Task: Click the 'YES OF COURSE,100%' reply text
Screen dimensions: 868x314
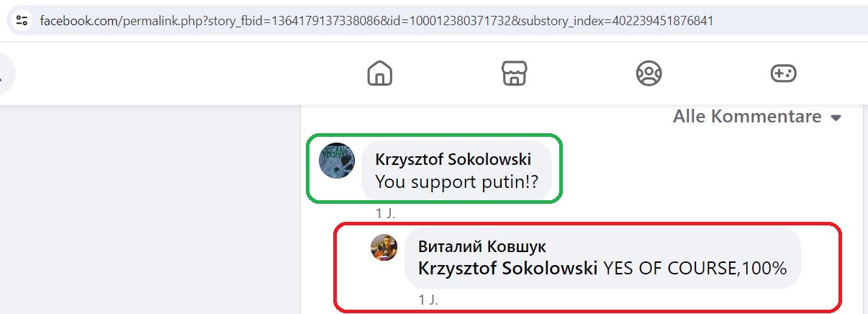Action: coord(695,269)
